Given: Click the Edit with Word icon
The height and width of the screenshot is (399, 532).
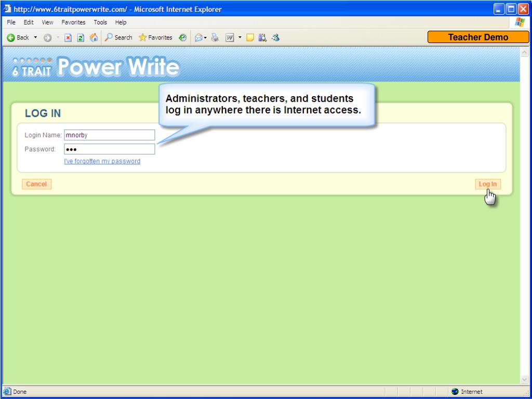Looking at the screenshot, I should pyautogui.click(x=230, y=37).
